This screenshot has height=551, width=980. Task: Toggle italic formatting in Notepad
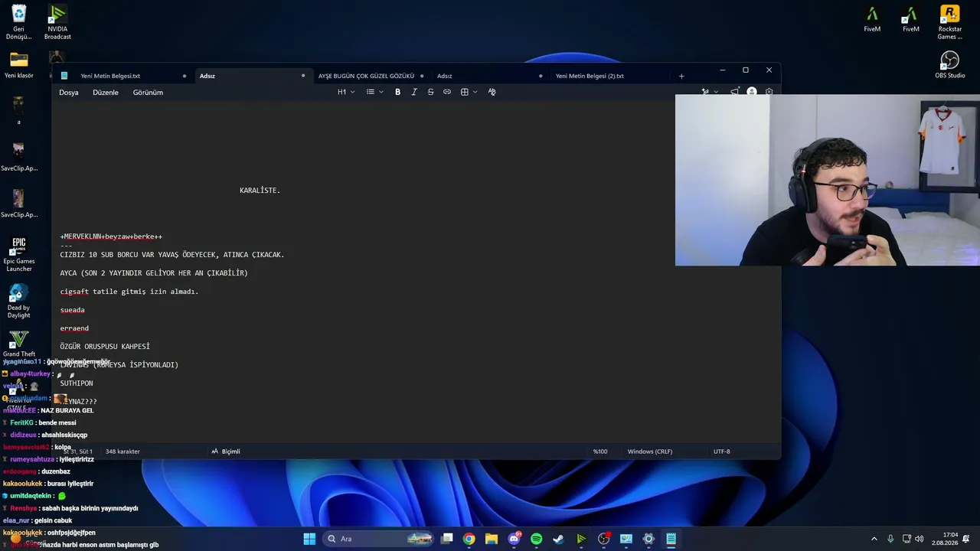click(x=414, y=92)
